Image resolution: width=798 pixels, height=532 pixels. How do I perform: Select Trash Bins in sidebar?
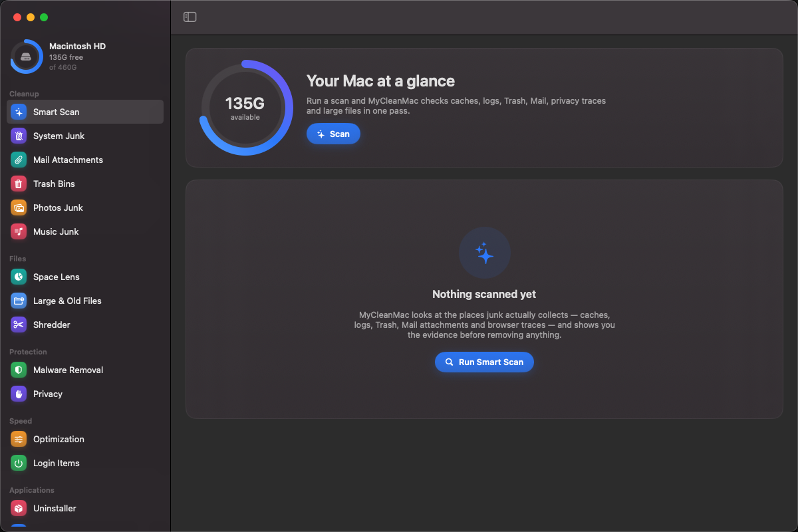pyautogui.click(x=85, y=184)
